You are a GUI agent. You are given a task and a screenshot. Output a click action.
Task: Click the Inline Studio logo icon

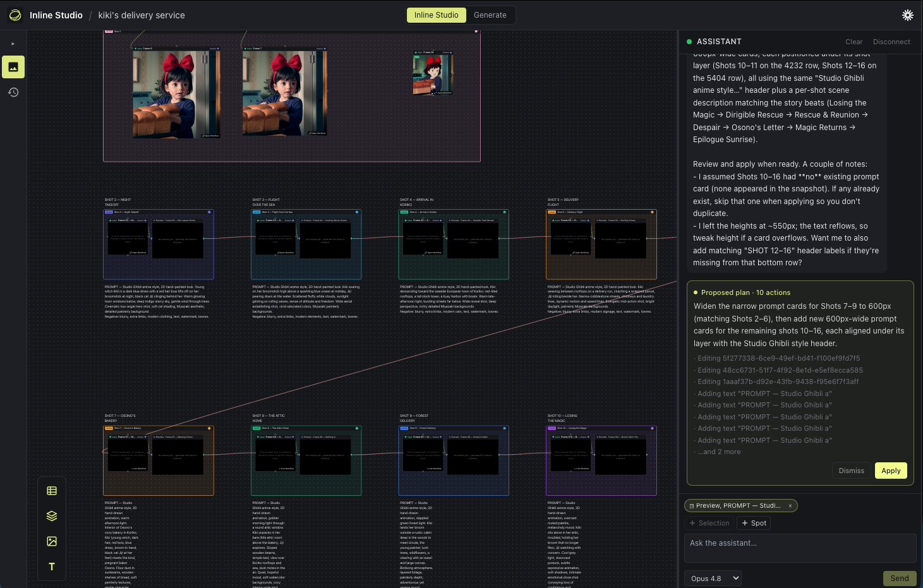[x=15, y=15]
